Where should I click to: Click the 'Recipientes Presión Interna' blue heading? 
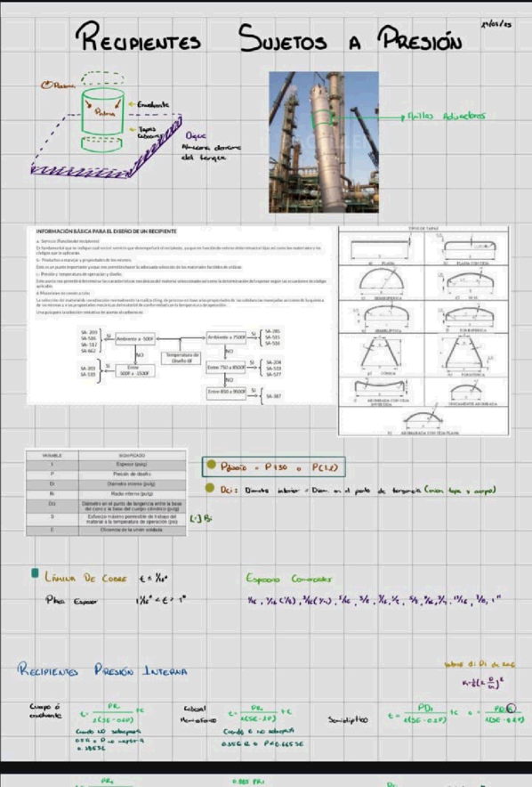pyautogui.click(x=102, y=670)
